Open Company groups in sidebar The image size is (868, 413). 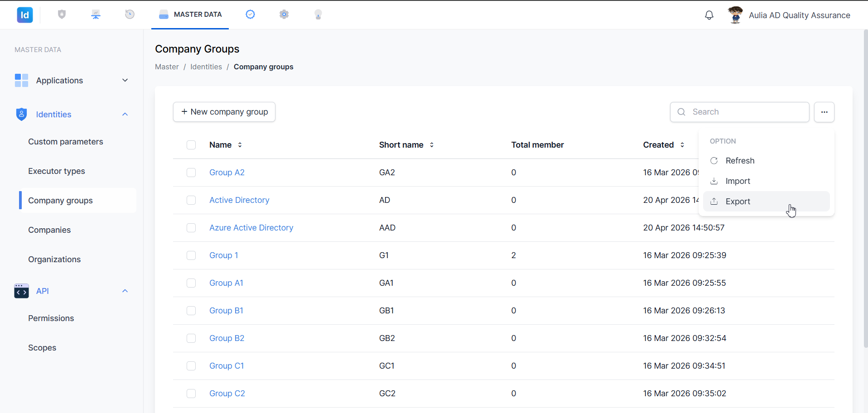coord(77,201)
